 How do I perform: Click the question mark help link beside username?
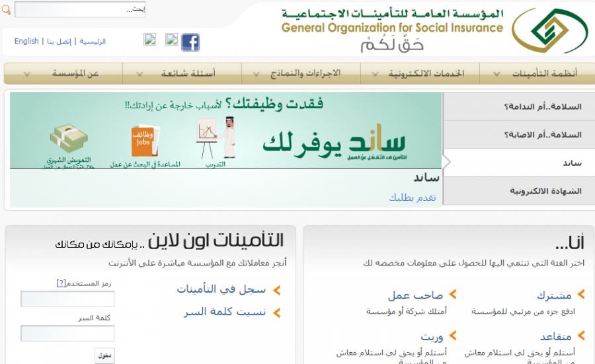[61, 283]
